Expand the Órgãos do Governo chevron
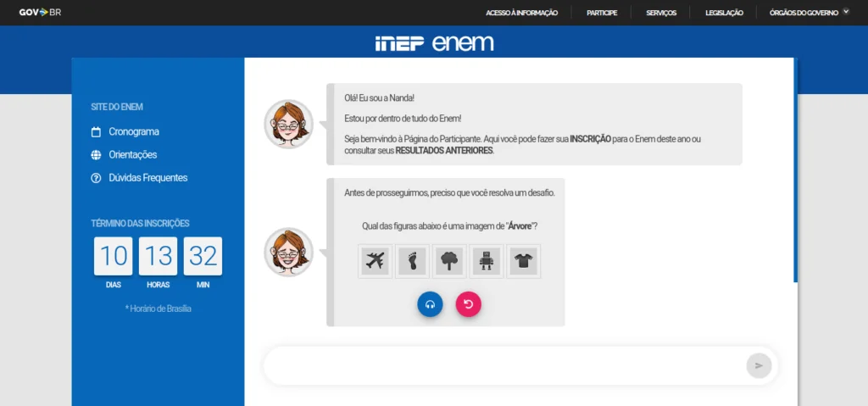 [845, 12]
